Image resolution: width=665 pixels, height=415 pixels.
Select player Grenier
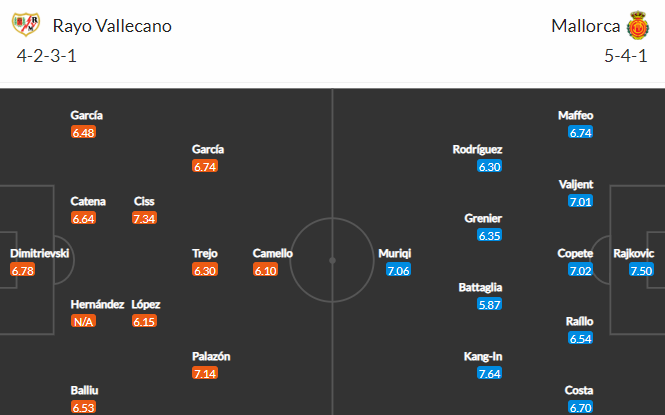[x=483, y=218]
